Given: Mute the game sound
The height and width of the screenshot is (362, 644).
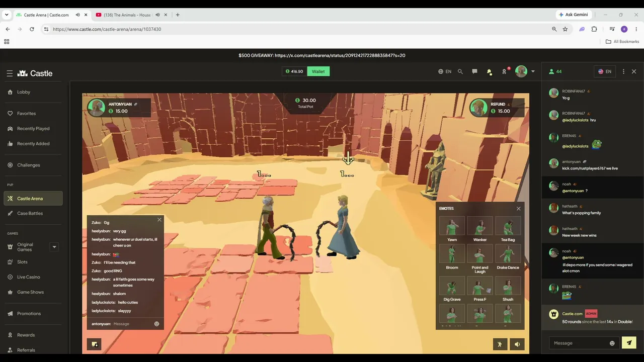Looking at the screenshot, I should pyautogui.click(x=517, y=344).
